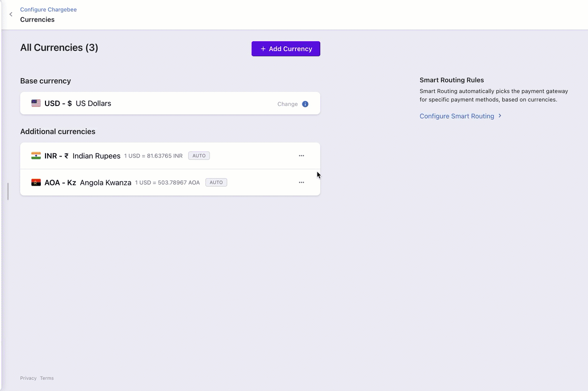Open the Configure Smart Routing link
This screenshot has height=391, width=588.
click(457, 116)
